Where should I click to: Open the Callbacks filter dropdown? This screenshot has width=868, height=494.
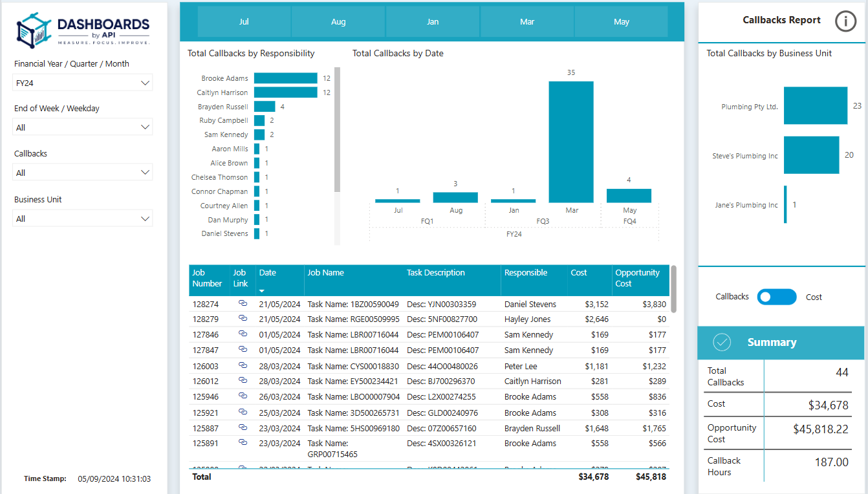83,173
